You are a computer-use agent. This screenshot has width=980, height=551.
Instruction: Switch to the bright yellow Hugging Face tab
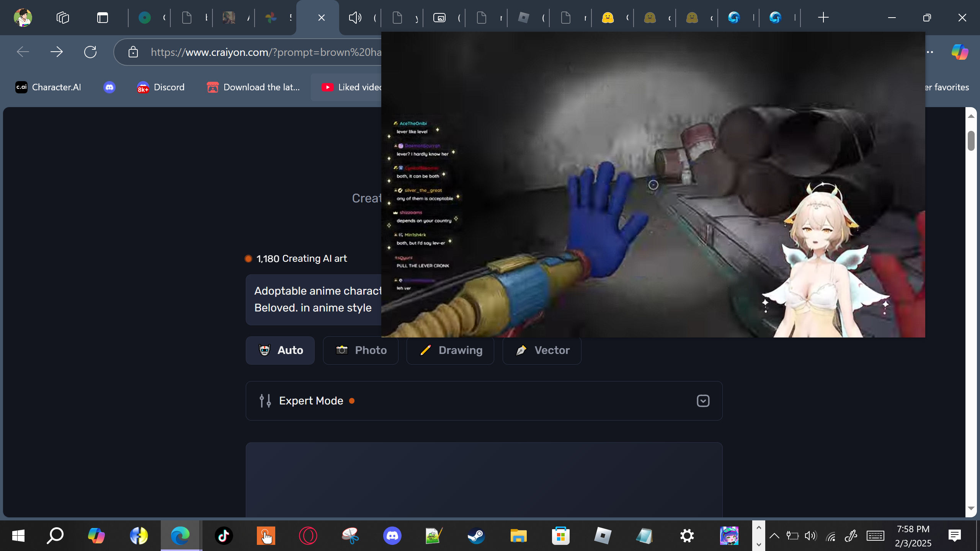(x=608, y=18)
